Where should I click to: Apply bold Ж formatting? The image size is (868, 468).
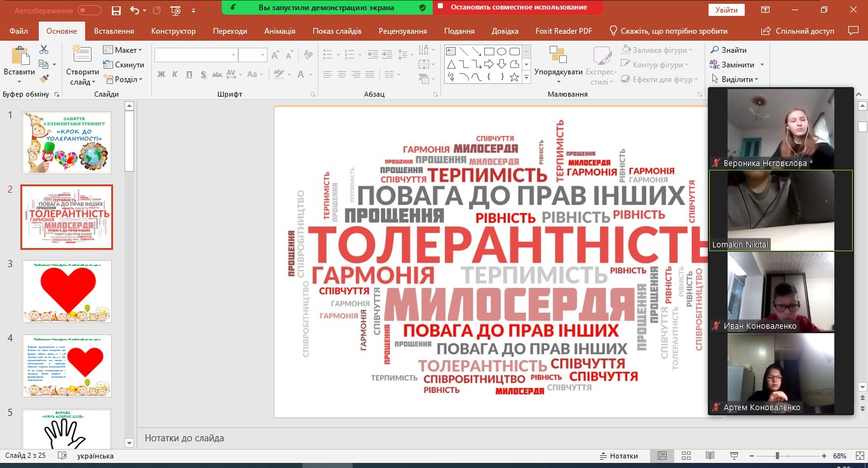click(161, 74)
